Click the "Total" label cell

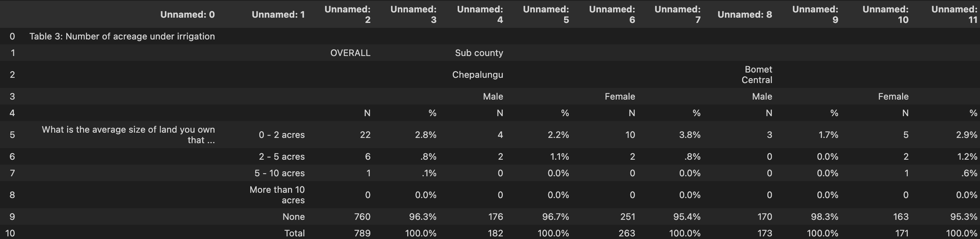point(294,233)
